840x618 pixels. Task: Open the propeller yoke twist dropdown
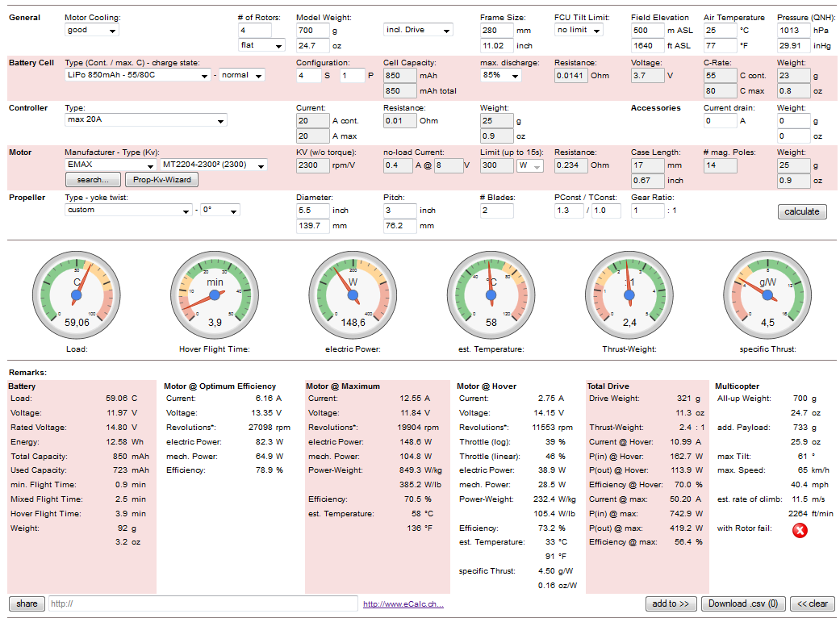[x=220, y=210]
